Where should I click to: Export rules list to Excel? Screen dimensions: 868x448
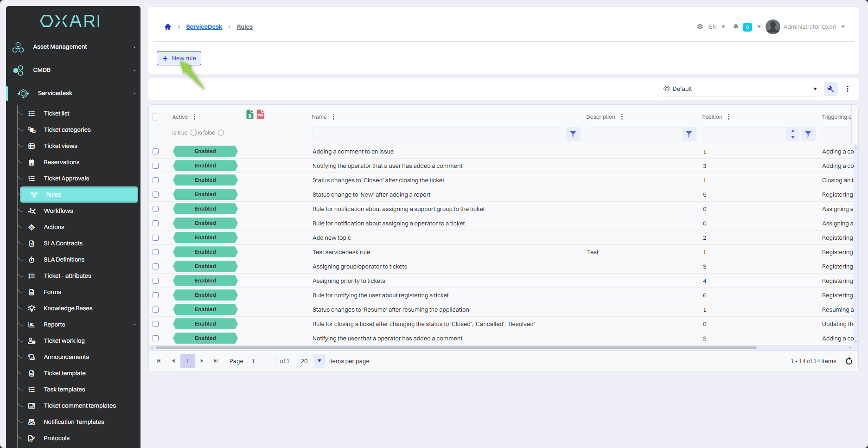249,115
